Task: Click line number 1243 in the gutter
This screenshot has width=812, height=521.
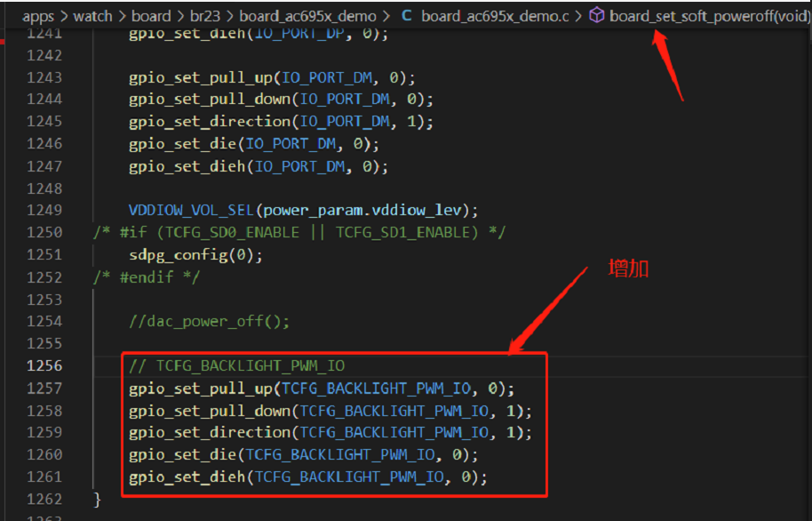Action: pos(44,77)
